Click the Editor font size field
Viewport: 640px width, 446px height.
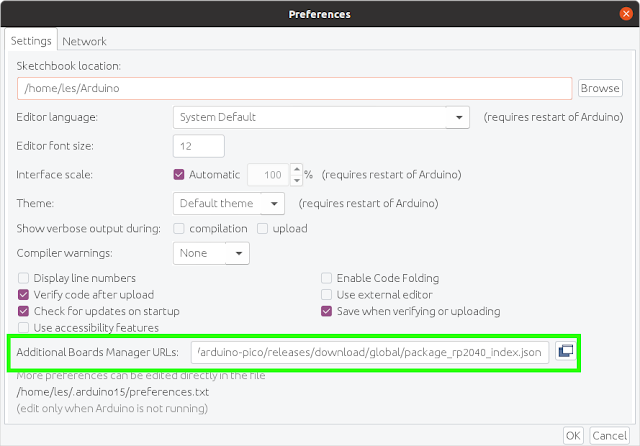coord(198,146)
